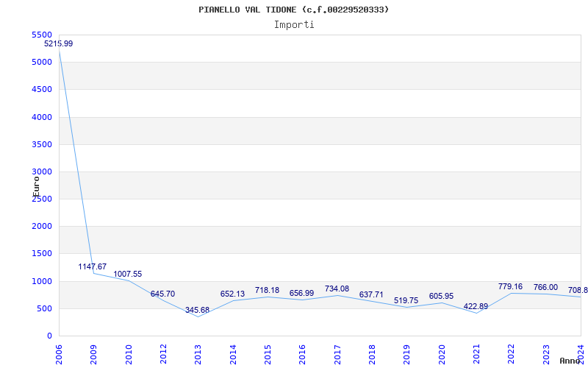Click the 2021 x-axis year label
This screenshot has width=588, height=368.
coord(476,354)
